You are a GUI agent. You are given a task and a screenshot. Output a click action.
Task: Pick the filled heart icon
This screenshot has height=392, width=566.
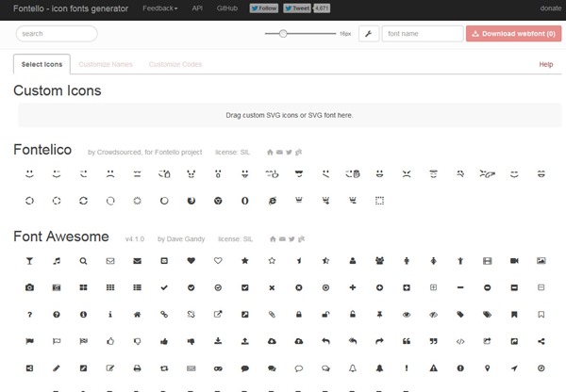pyautogui.click(x=191, y=259)
